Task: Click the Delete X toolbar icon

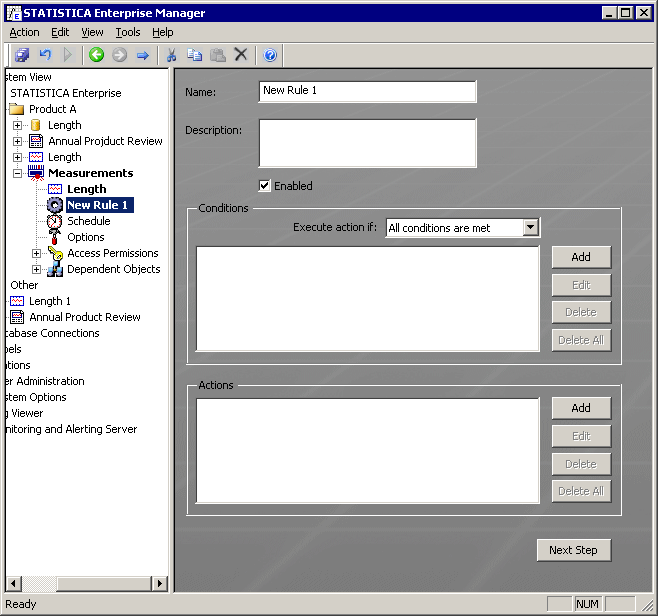Action: 240,55
